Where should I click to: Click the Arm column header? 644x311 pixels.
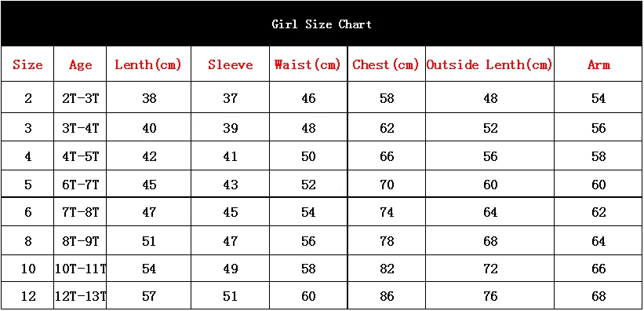pyautogui.click(x=599, y=64)
